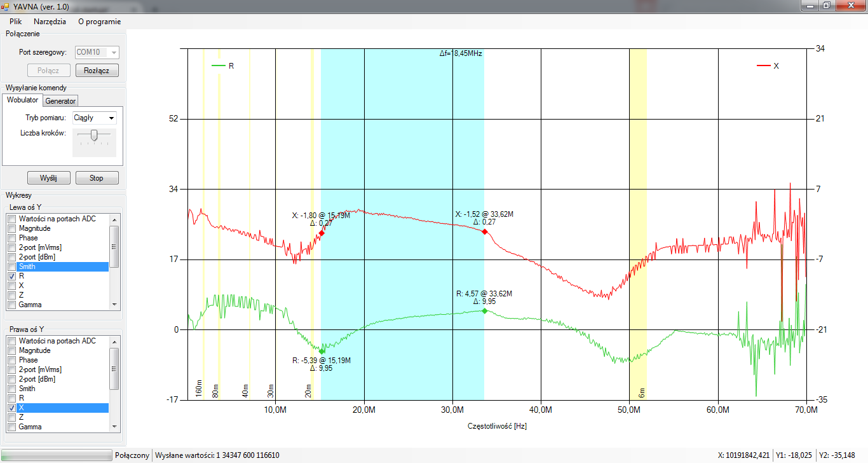
Task: Click the red X legend line symbol
Action: click(x=763, y=66)
